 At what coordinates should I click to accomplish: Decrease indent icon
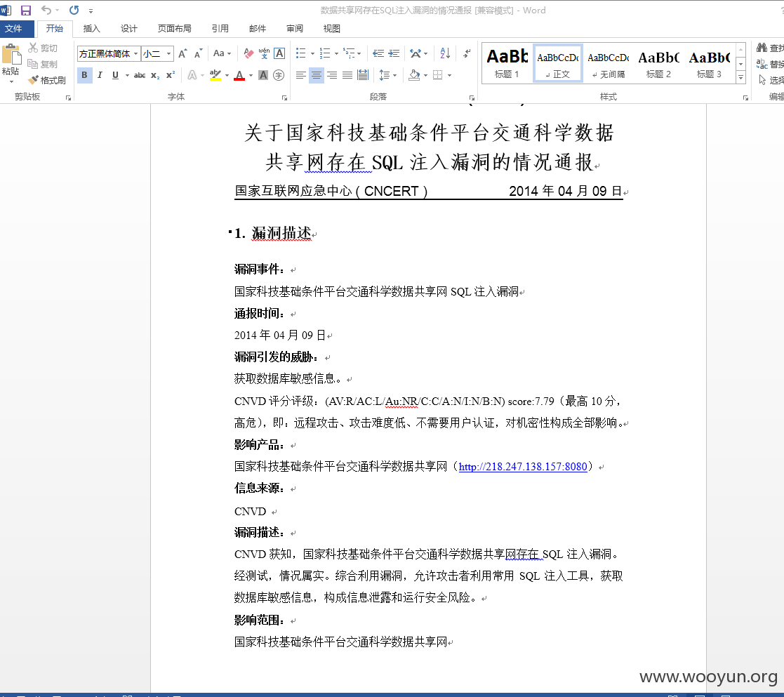pos(378,53)
